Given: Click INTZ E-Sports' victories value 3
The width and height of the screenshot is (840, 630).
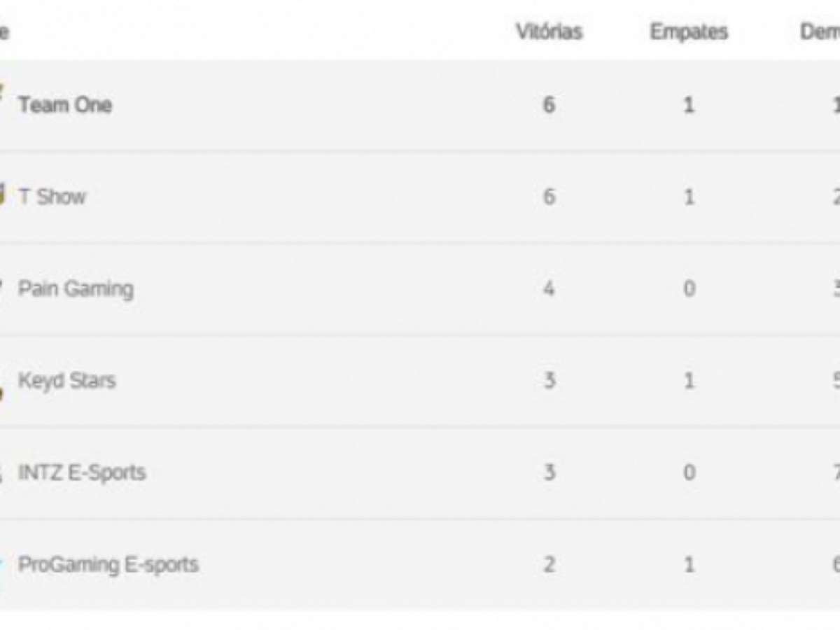Looking at the screenshot, I should coord(549,472).
